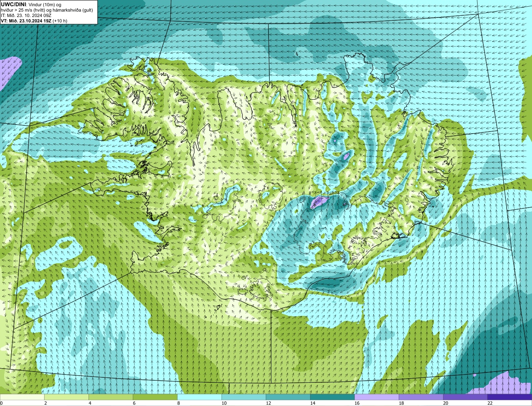Click the '22' label on the color scale
The height and width of the screenshot is (406, 532).
(x=490, y=403)
